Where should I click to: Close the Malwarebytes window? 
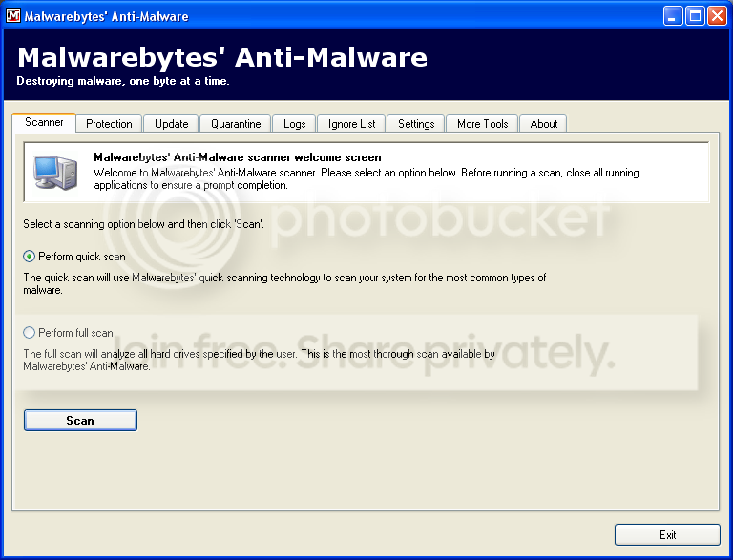[x=717, y=16]
